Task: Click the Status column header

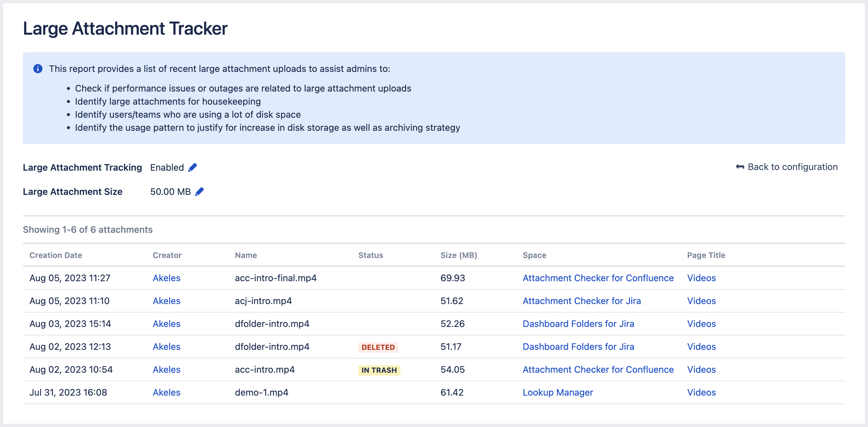Action: pos(370,255)
